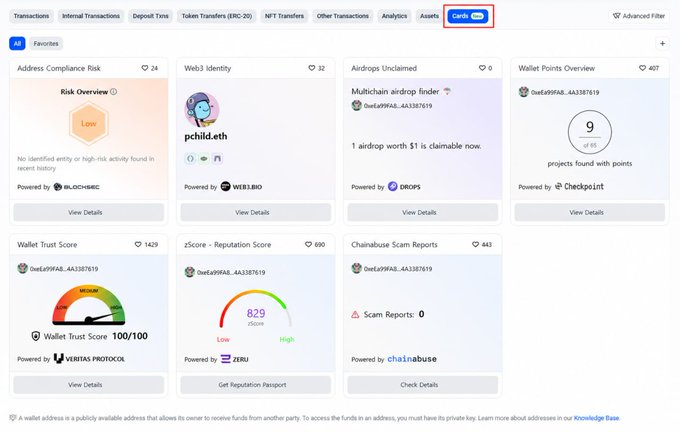Screen dimensions: 680x432
Task: Click the chainabuse logo
Action: click(412, 359)
